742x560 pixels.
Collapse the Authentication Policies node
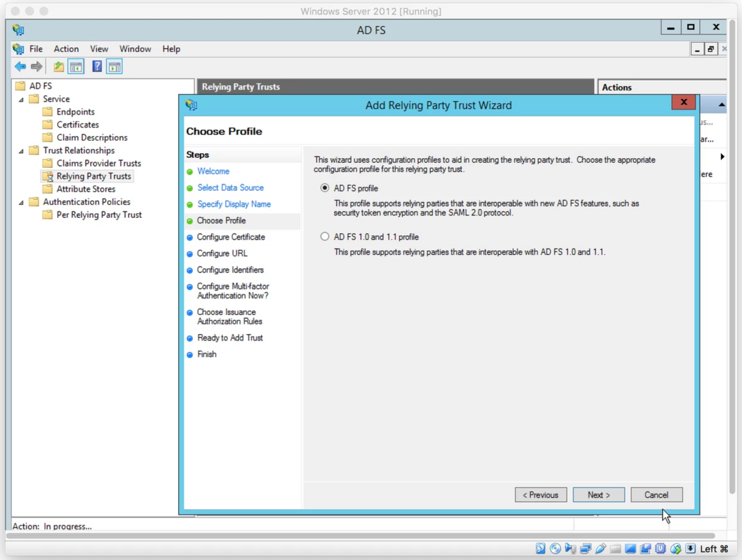click(x=21, y=203)
